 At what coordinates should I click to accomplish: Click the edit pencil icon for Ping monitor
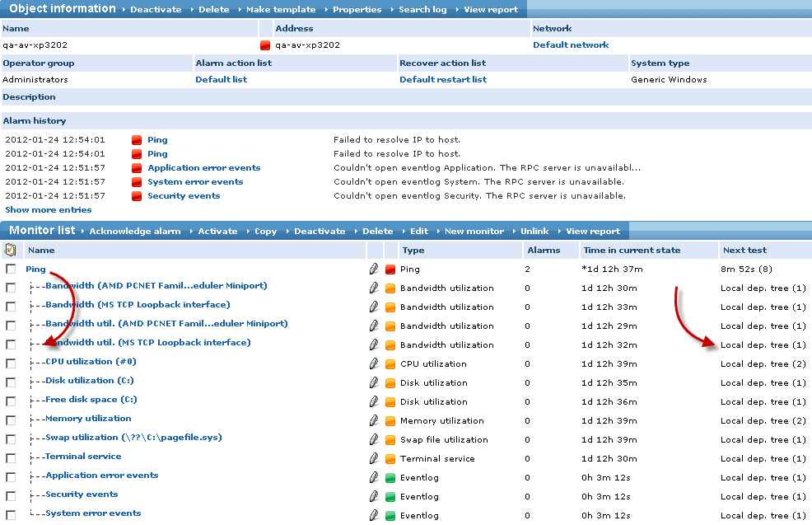[x=374, y=269]
